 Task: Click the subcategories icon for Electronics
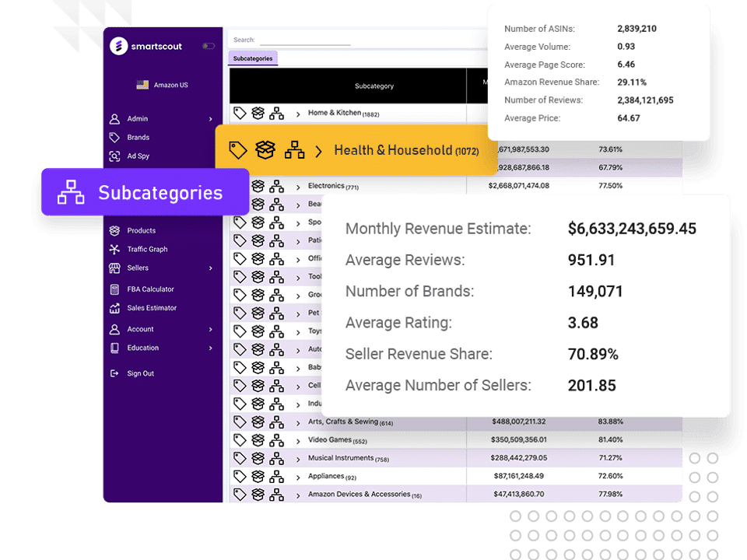(276, 186)
